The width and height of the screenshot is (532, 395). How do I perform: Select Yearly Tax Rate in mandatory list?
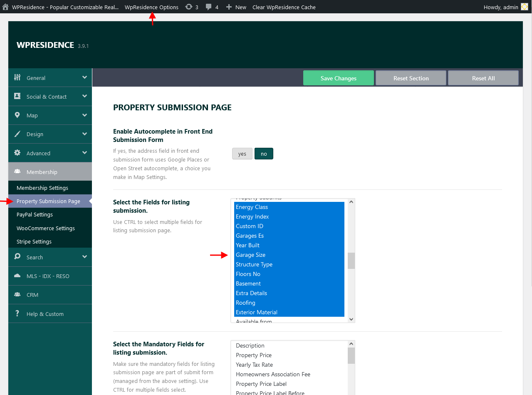(289, 365)
